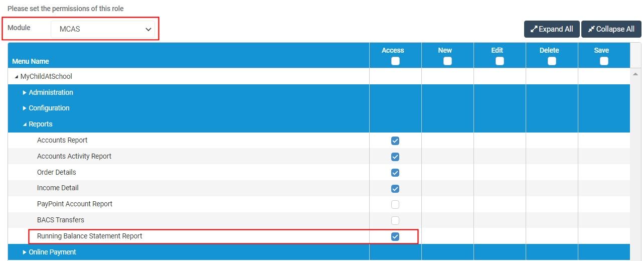Tick the Access column header checkbox
Image resolution: width=644 pixels, height=261 pixels.
[395, 61]
